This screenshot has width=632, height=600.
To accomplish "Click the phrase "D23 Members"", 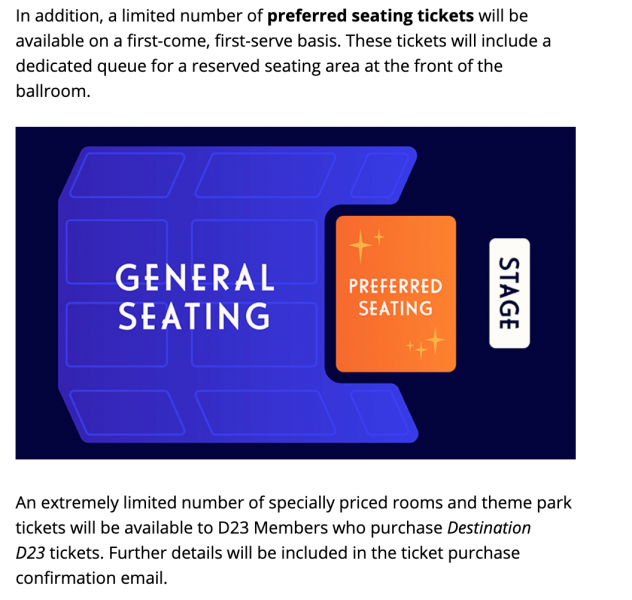I will (x=290, y=527).
